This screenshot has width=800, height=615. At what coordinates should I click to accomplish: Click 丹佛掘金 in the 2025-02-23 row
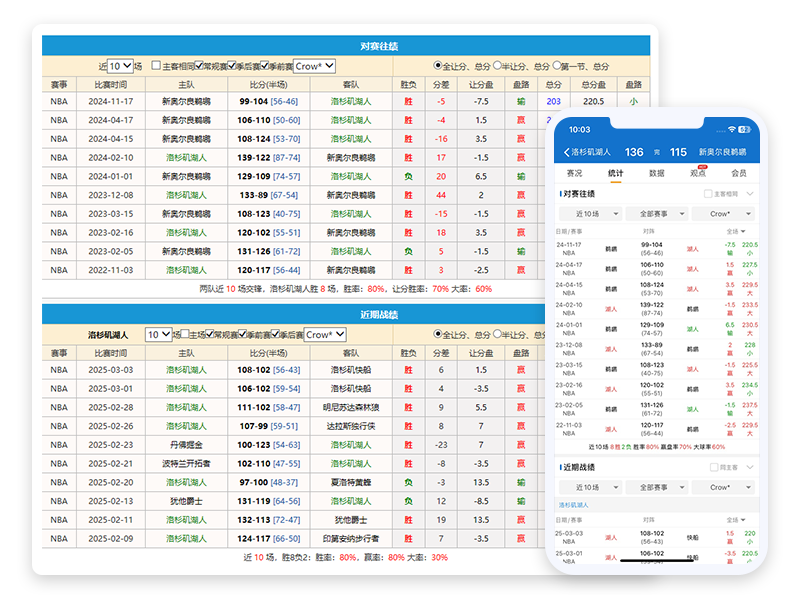186,445
